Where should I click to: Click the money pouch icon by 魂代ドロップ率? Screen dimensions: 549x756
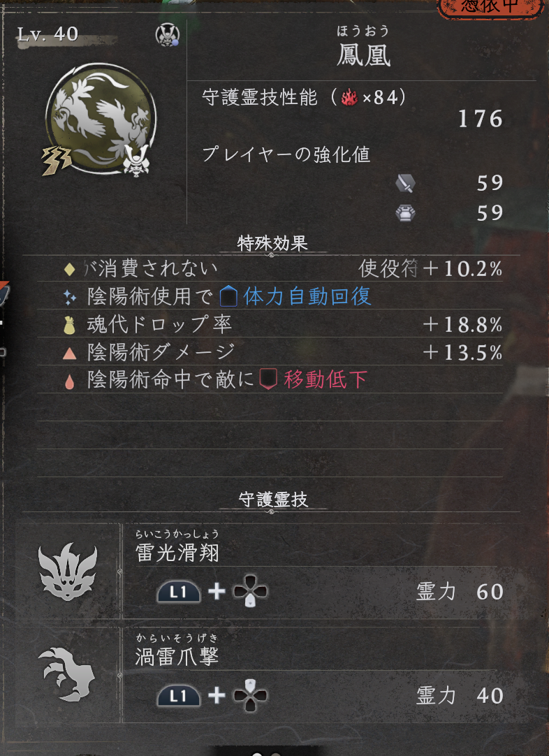coord(69,326)
